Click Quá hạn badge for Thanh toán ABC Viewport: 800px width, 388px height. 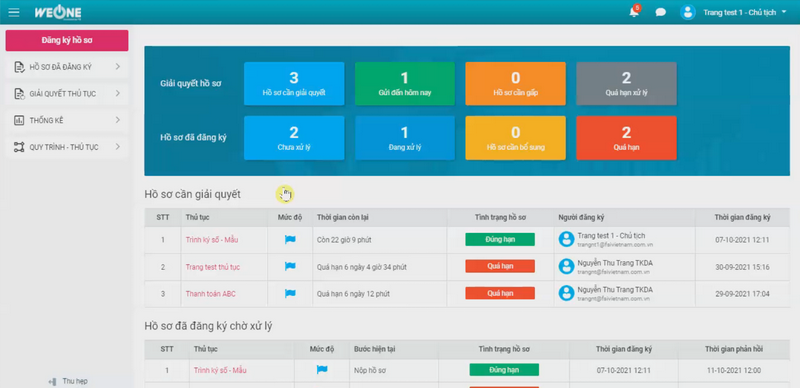pyautogui.click(x=500, y=293)
